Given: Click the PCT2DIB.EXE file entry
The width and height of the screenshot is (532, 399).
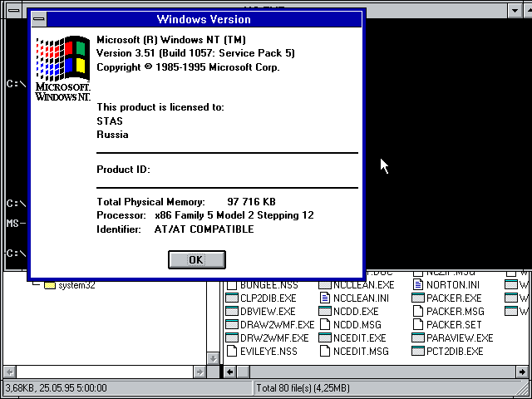Looking at the screenshot, I should pos(454,352).
